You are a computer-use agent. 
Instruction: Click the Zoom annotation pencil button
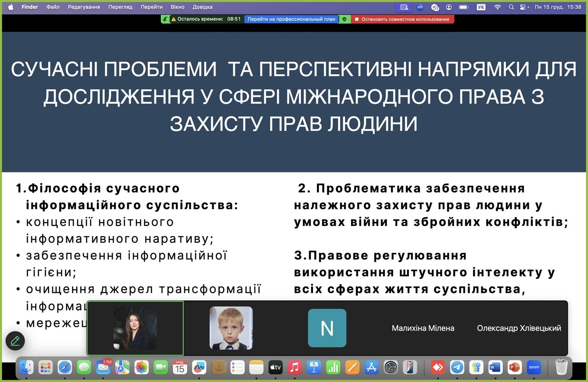[15, 341]
